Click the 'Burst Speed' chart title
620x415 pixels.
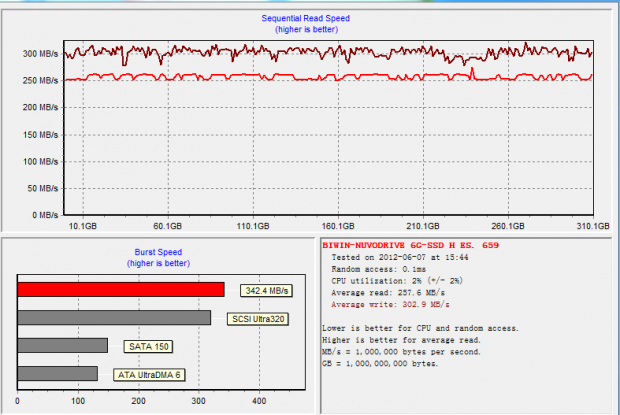coord(158,252)
